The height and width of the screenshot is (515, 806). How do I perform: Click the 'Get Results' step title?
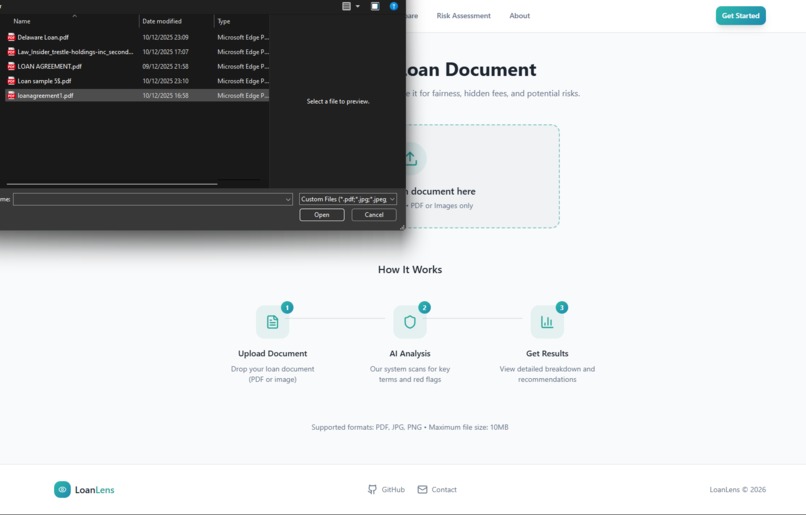tap(547, 354)
